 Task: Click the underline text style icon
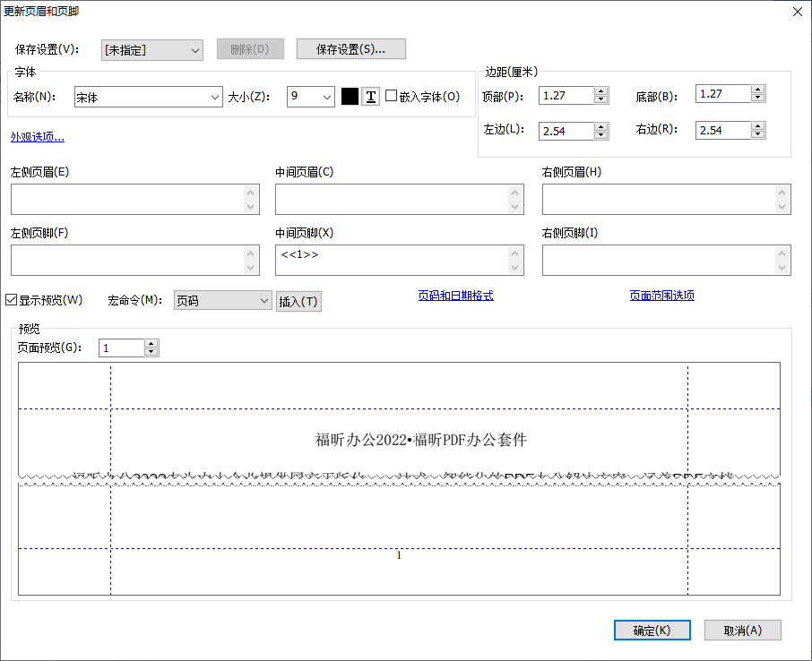tap(370, 96)
